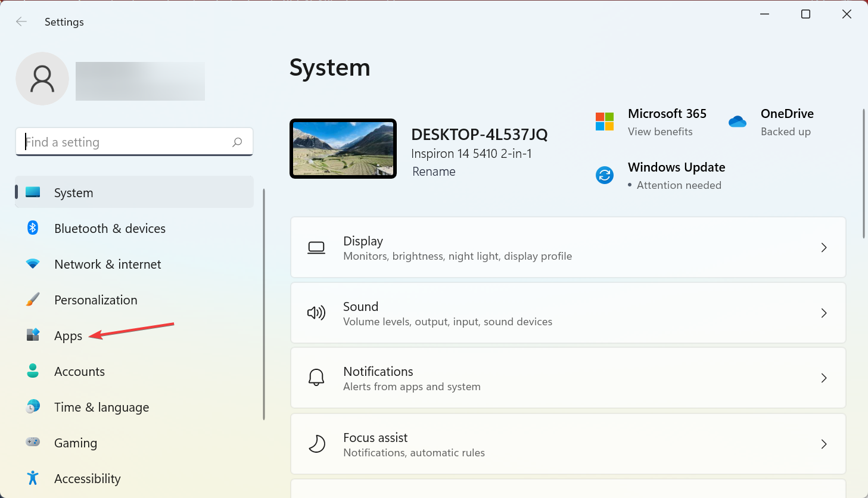Select the Personalization brush icon
The image size is (868, 498).
[x=32, y=300]
